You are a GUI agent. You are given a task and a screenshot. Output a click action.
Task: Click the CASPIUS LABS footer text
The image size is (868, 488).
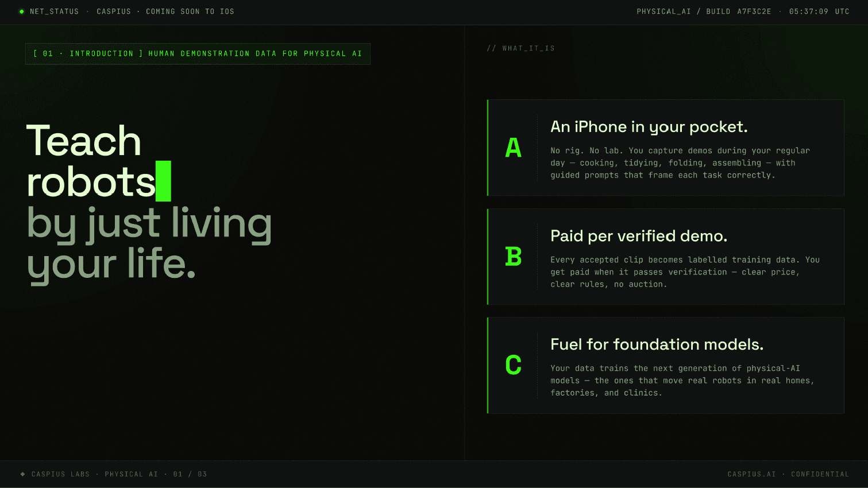click(x=60, y=474)
